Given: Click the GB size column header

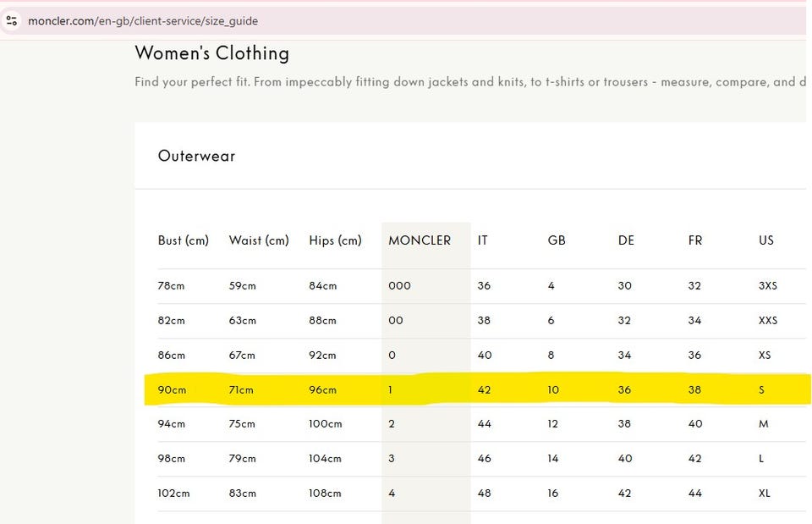Looking at the screenshot, I should pos(557,240).
